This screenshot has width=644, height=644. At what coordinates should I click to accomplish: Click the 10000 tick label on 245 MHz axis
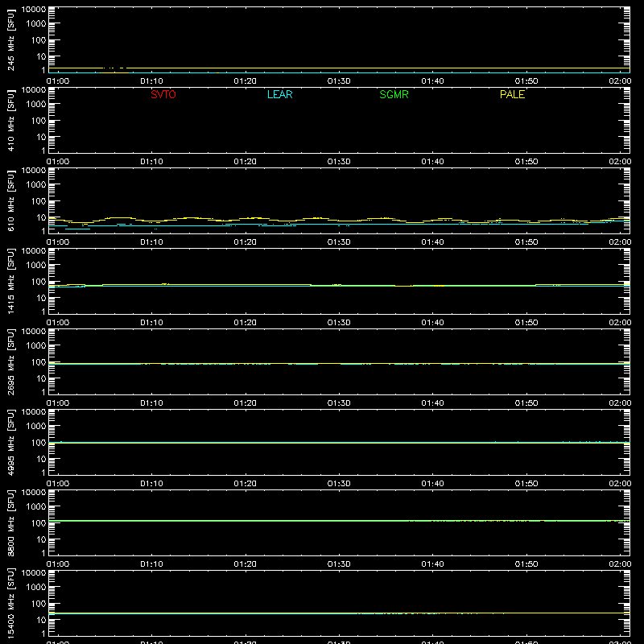click(34, 10)
